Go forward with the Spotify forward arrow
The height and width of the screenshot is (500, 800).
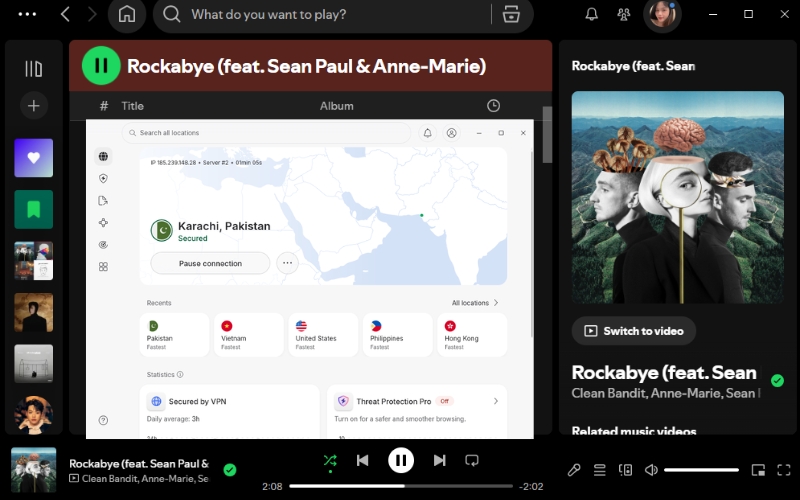coord(92,14)
